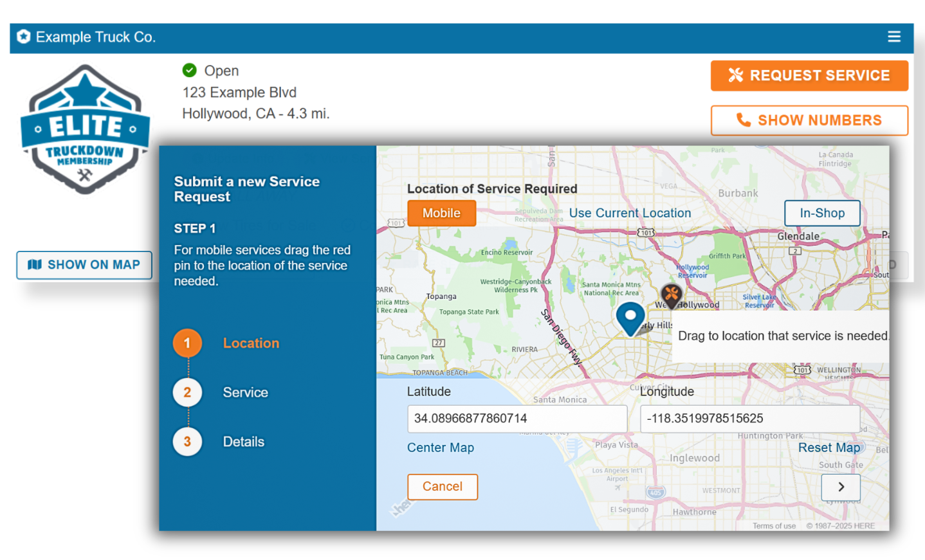925x560 pixels.
Task: Open the Show on Map view
Action: tap(84, 265)
